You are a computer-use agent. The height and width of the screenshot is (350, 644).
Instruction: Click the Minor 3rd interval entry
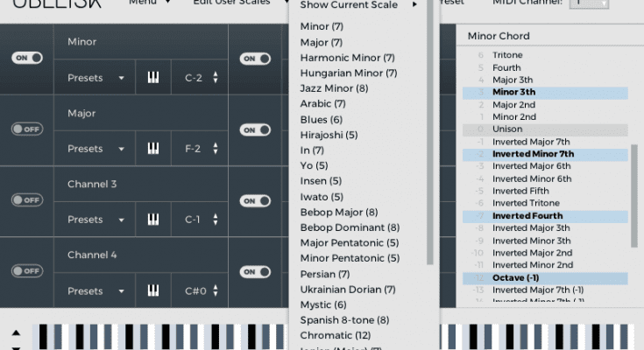513,92
